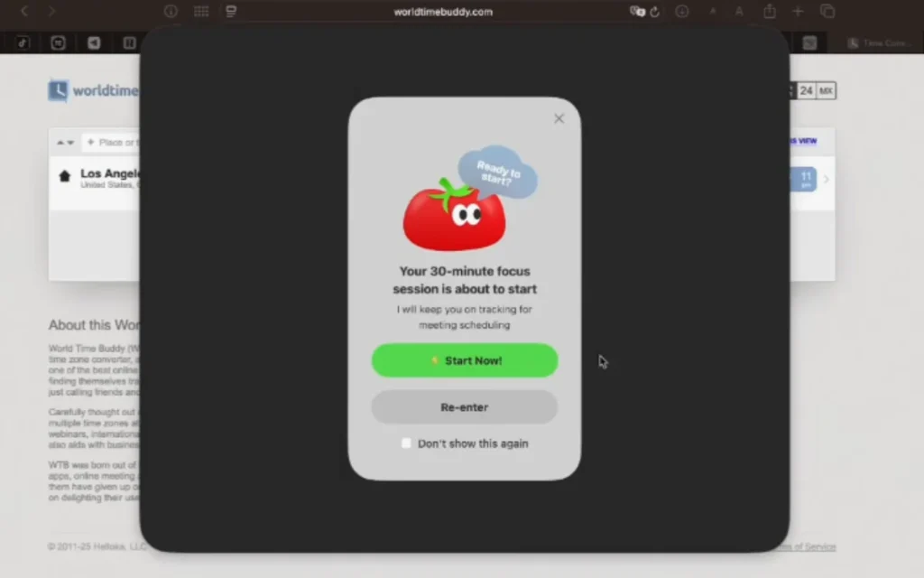Click the down sort arrow for locations
Image resolution: width=924 pixels, height=578 pixels.
click(70, 143)
